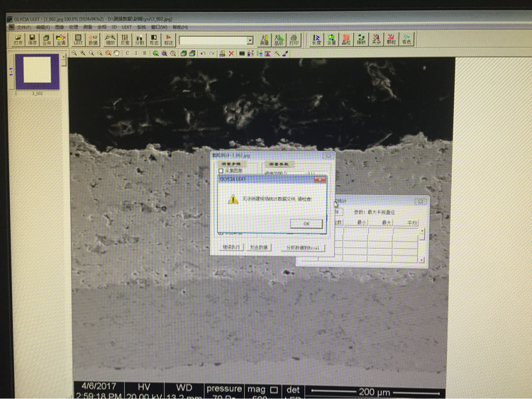The height and width of the screenshot is (399, 532).
Task: Open the 帮助(H) menu
Action: 180,27
